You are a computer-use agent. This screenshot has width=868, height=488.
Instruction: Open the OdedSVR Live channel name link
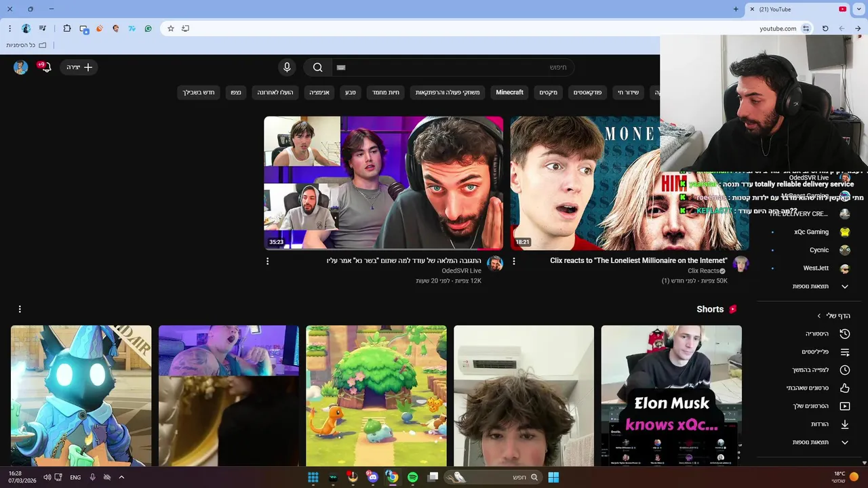tap(461, 271)
